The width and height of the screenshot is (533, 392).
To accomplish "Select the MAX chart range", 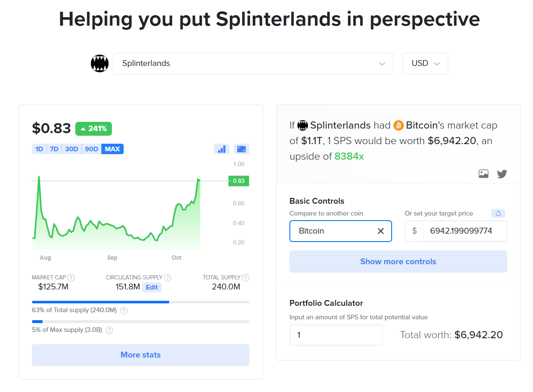I will 112,149.
